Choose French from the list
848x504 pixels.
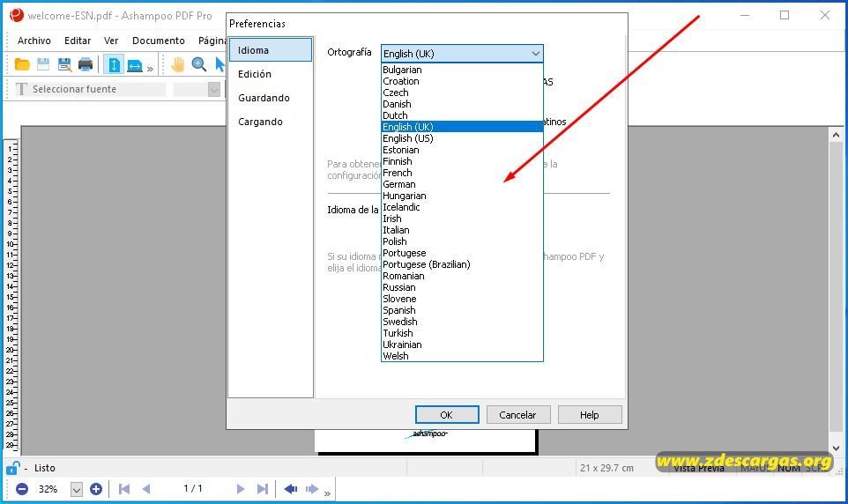[462, 173]
